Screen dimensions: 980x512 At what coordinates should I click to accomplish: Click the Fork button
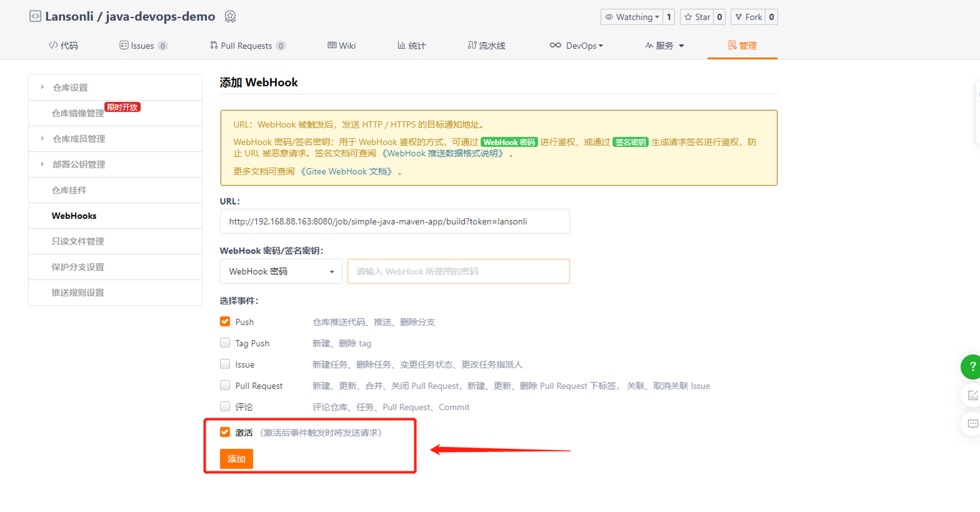(x=748, y=17)
